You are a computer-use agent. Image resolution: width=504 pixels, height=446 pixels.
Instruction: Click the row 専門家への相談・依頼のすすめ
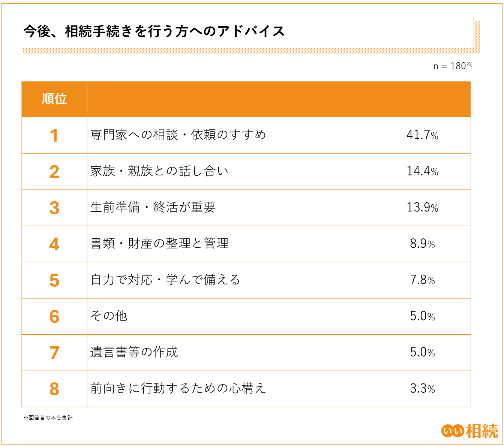pos(178,135)
